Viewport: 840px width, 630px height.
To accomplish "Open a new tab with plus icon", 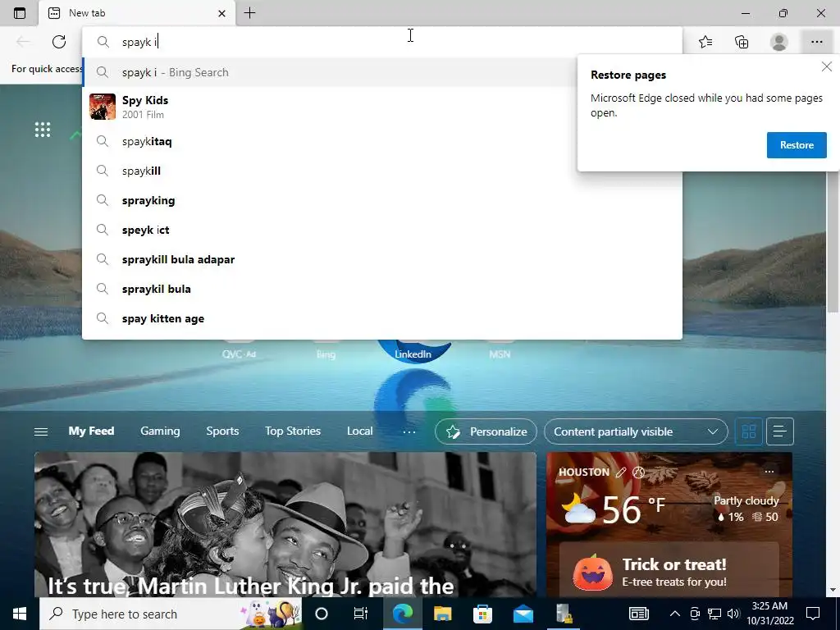I will pyautogui.click(x=249, y=13).
